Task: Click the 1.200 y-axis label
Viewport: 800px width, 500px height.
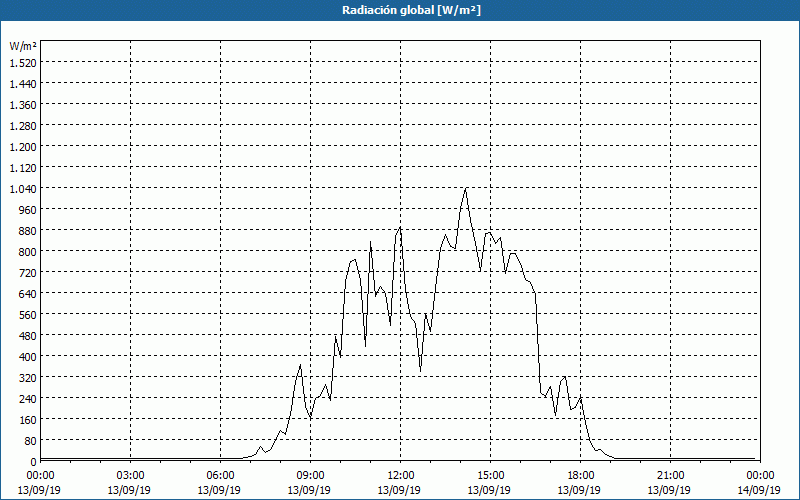Action: point(23,146)
